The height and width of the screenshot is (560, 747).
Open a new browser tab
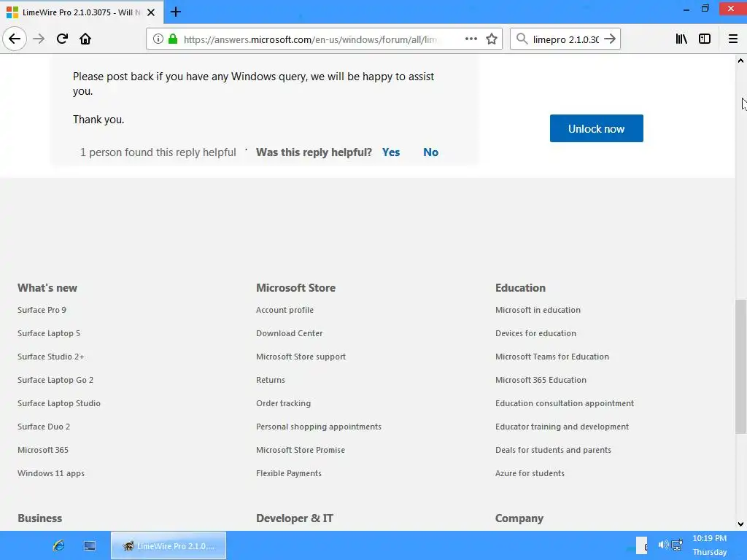point(176,12)
